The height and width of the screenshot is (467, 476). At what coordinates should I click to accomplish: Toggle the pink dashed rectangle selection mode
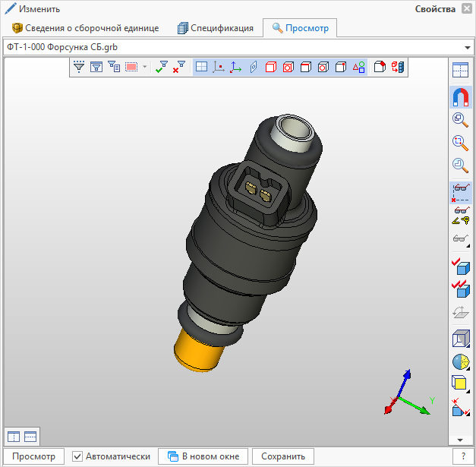coord(131,67)
